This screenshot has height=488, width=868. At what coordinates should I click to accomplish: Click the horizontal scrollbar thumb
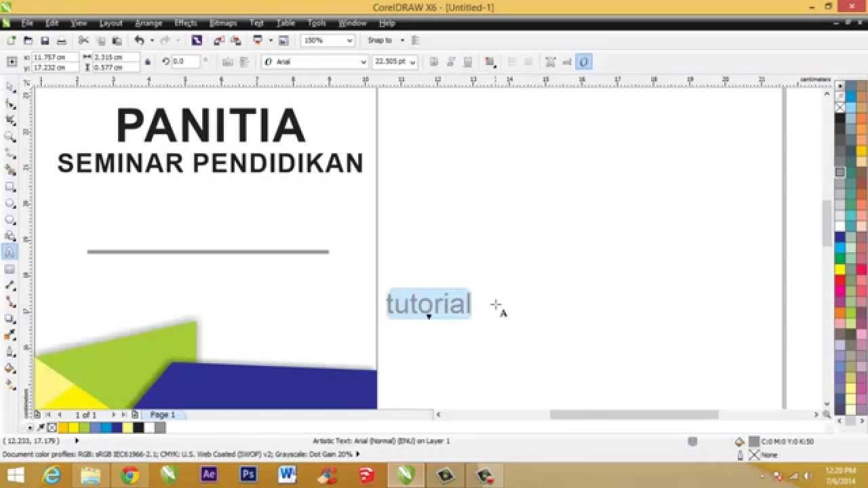point(634,414)
